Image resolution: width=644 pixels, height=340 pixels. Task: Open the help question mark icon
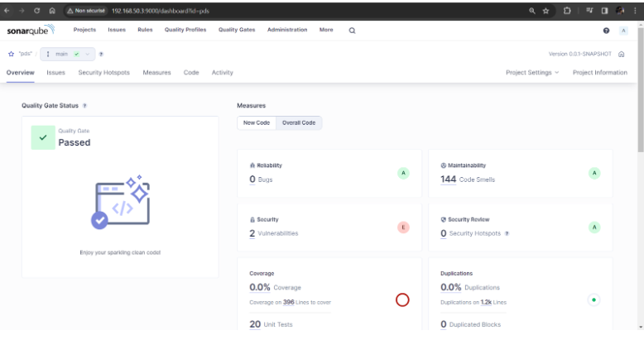[606, 31]
